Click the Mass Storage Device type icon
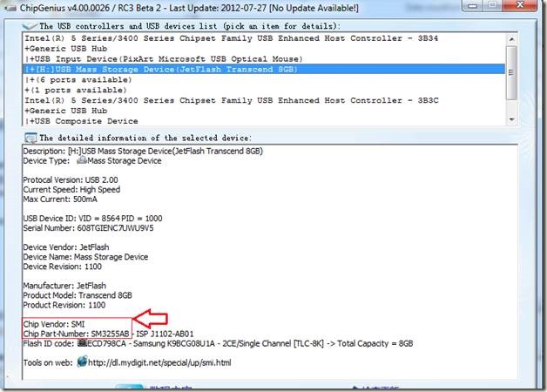 [82, 160]
